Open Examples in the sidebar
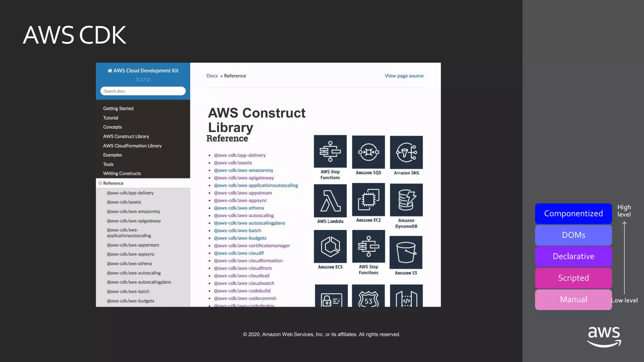The image size is (644, 362). click(x=113, y=155)
